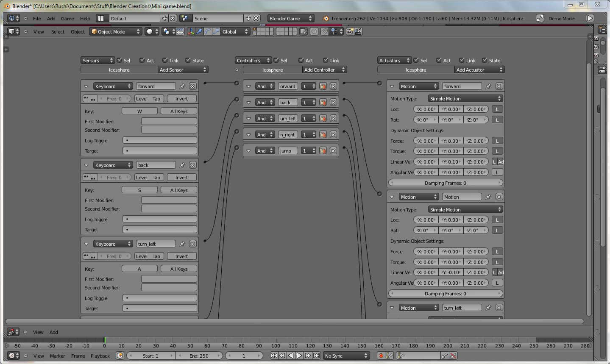Screen dimensions: 610x364
Task: Enable the scale manipulator
Action: 216,31
